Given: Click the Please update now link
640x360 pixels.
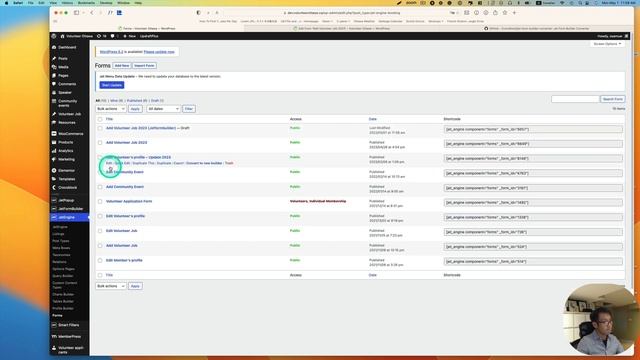Looking at the screenshot, I should [159, 52].
